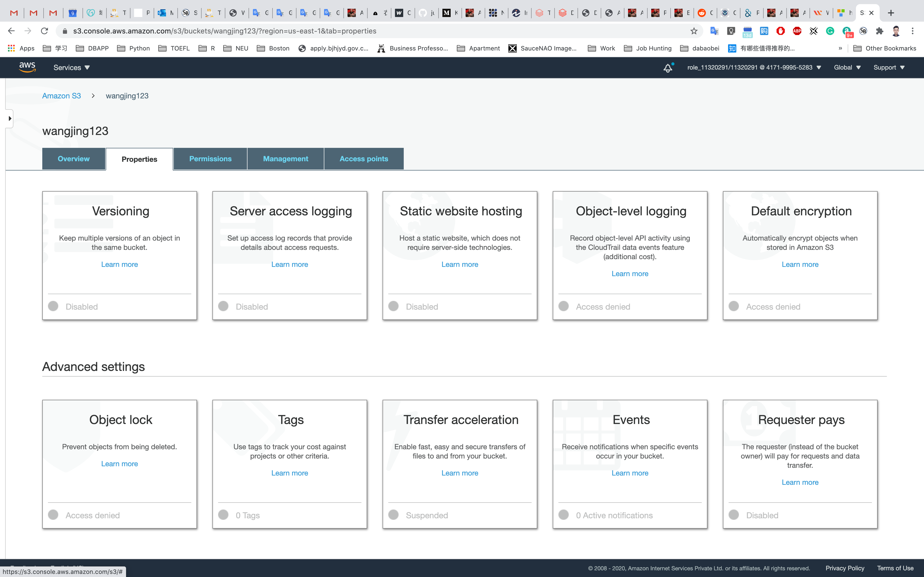
Task: Open the Amazon S3 breadcrumb link
Action: (x=61, y=96)
